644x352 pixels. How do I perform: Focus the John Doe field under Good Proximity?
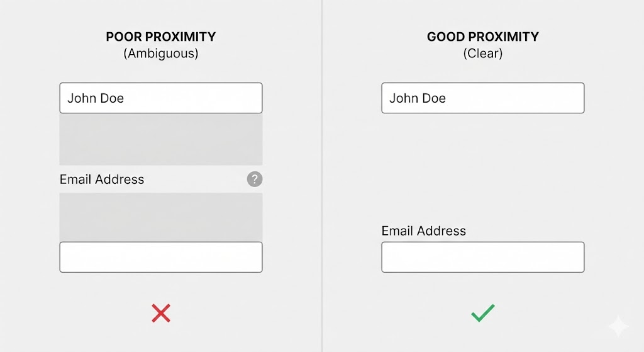pyautogui.click(x=483, y=98)
